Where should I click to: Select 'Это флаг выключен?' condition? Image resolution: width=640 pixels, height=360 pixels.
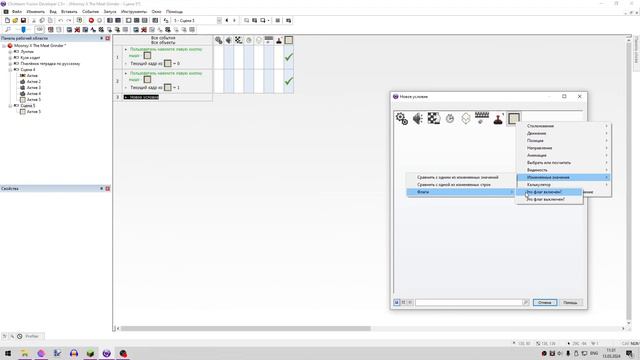pyautogui.click(x=549, y=199)
